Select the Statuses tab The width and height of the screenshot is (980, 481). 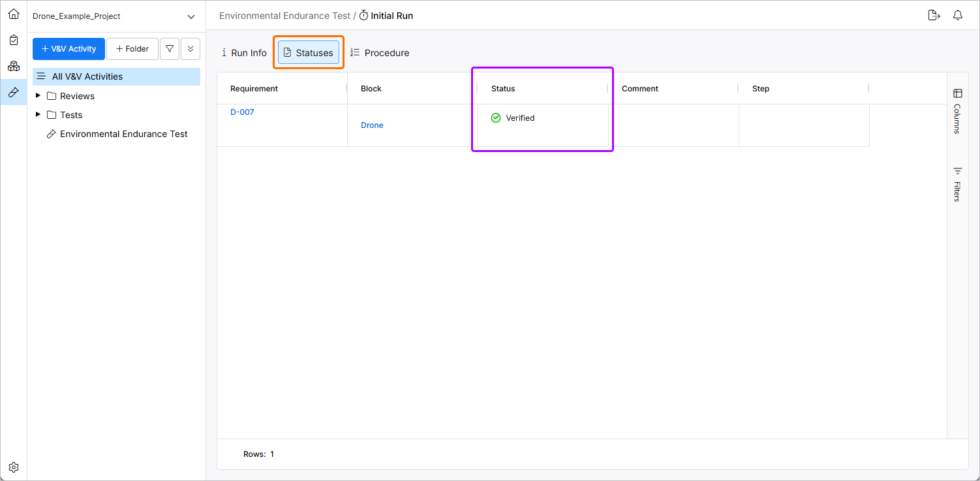[309, 53]
